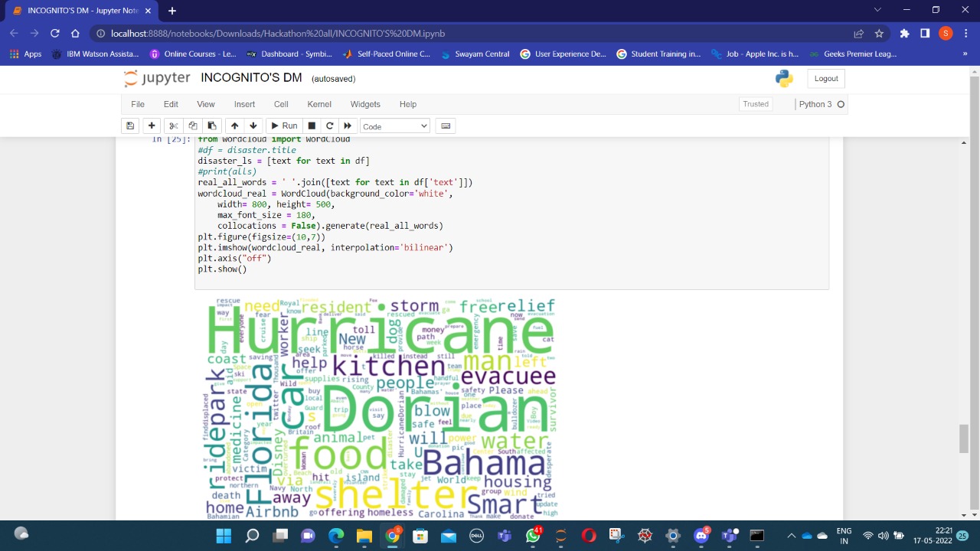Viewport: 980px width, 551px height.
Task: Cut selected cells with scissors icon
Action: pyautogui.click(x=174, y=126)
